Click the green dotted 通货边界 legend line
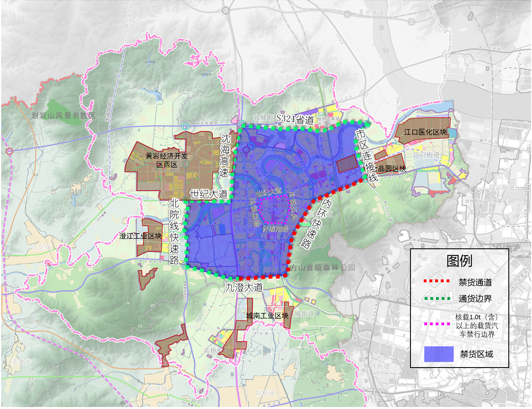 tap(437, 298)
